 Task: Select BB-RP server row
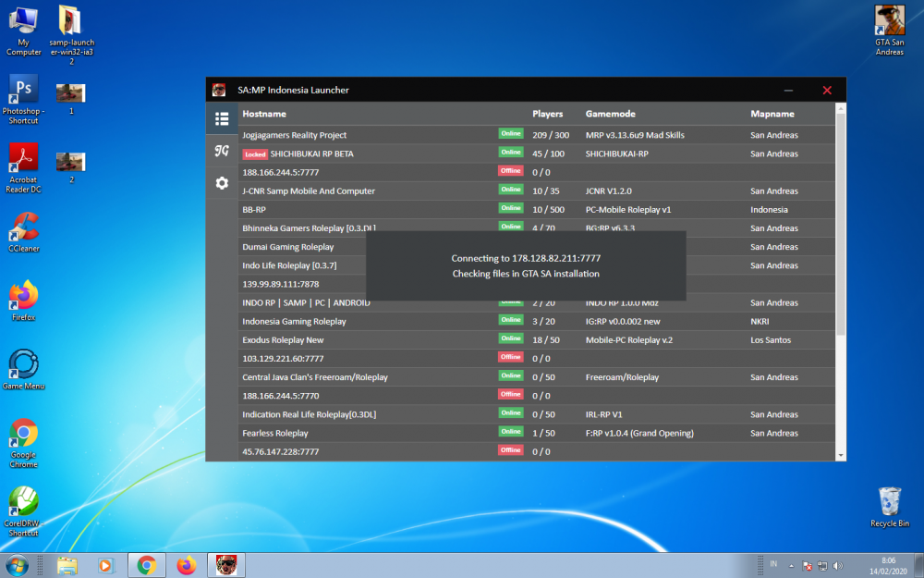[x=537, y=209]
